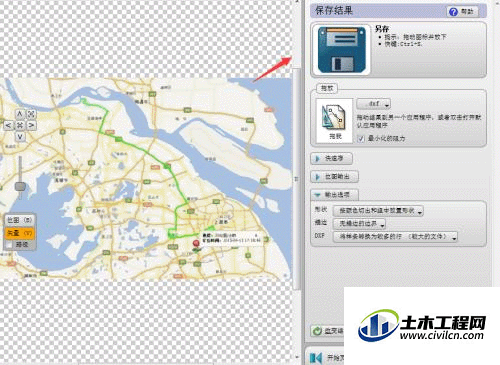Click the panel splitter grip handle
Image resolution: width=500 pixels, height=365 pixels.
point(296,179)
